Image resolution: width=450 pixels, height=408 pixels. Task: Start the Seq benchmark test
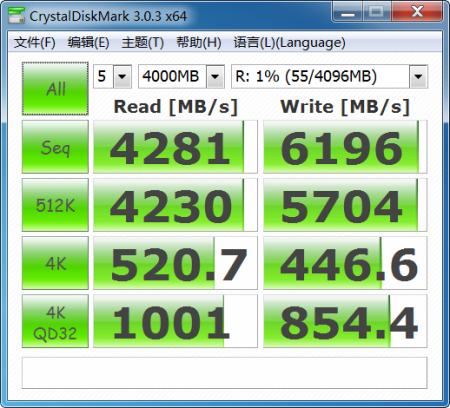(55, 147)
